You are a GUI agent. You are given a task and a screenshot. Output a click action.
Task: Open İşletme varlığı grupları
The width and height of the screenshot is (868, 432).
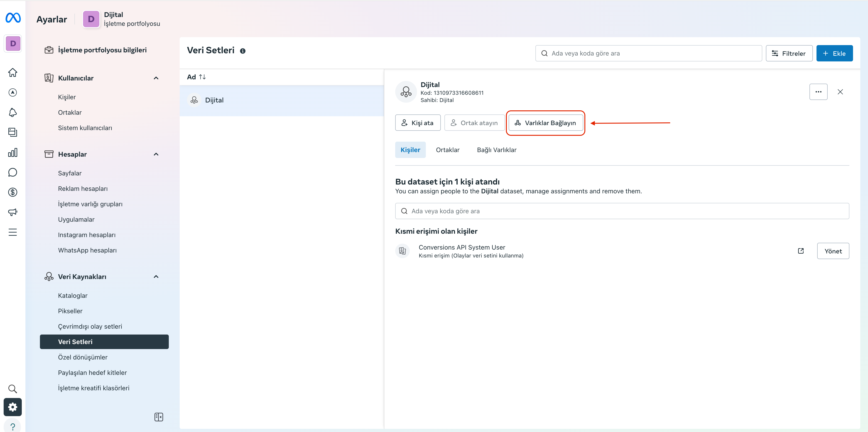(x=90, y=204)
